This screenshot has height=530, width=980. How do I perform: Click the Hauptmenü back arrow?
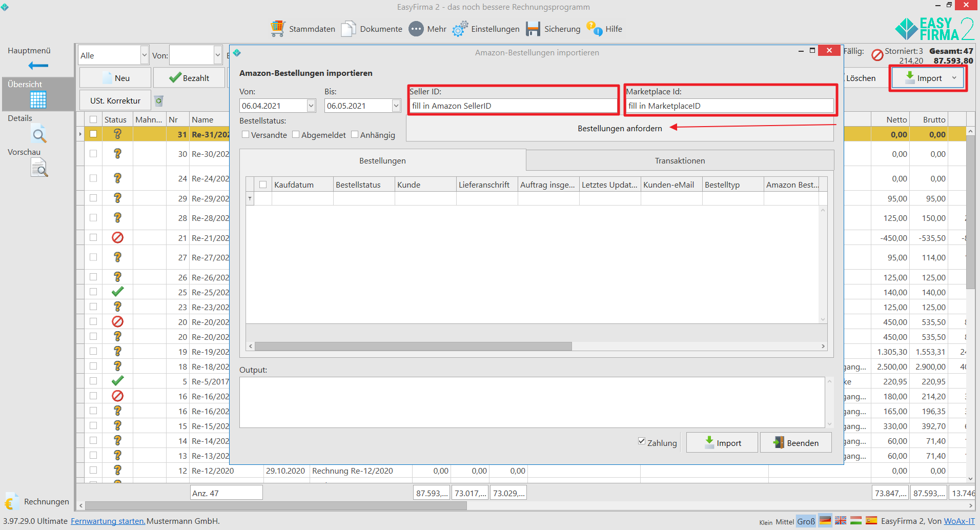coord(38,66)
